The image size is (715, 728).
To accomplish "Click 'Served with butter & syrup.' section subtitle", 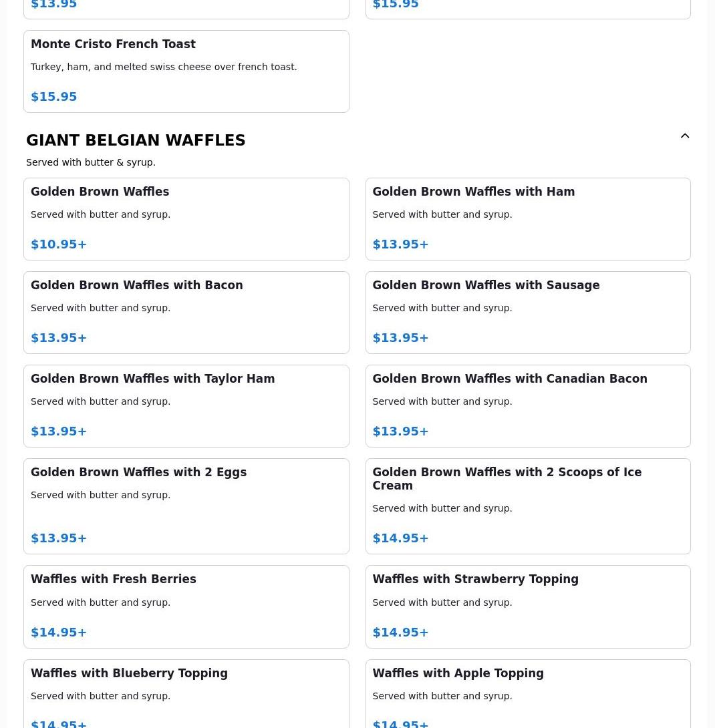I will pos(91,162).
